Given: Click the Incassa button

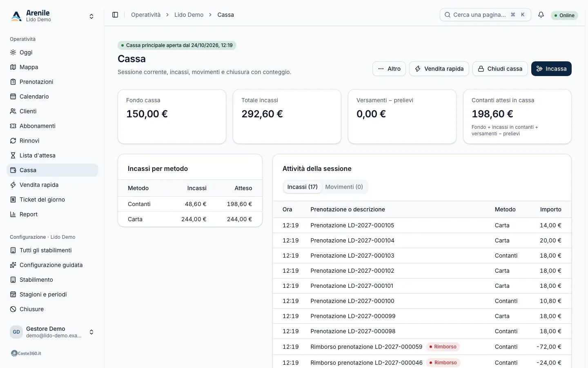Looking at the screenshot, I should (551, 69).
